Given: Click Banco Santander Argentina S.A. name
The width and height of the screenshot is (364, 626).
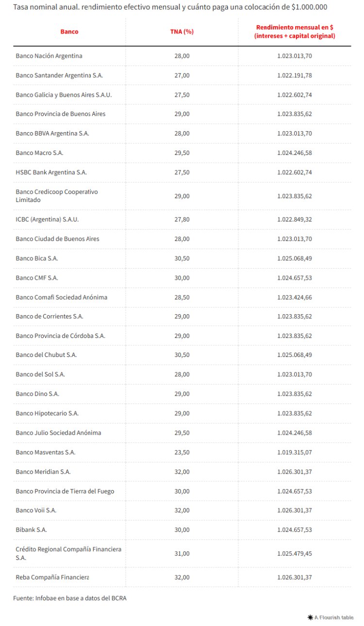Looking at the screenshot, I should [59, 75].
